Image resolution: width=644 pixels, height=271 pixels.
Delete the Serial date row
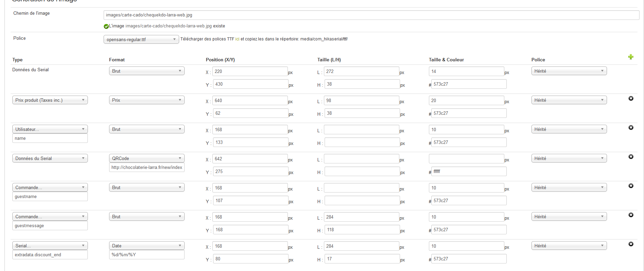point(631,244)
